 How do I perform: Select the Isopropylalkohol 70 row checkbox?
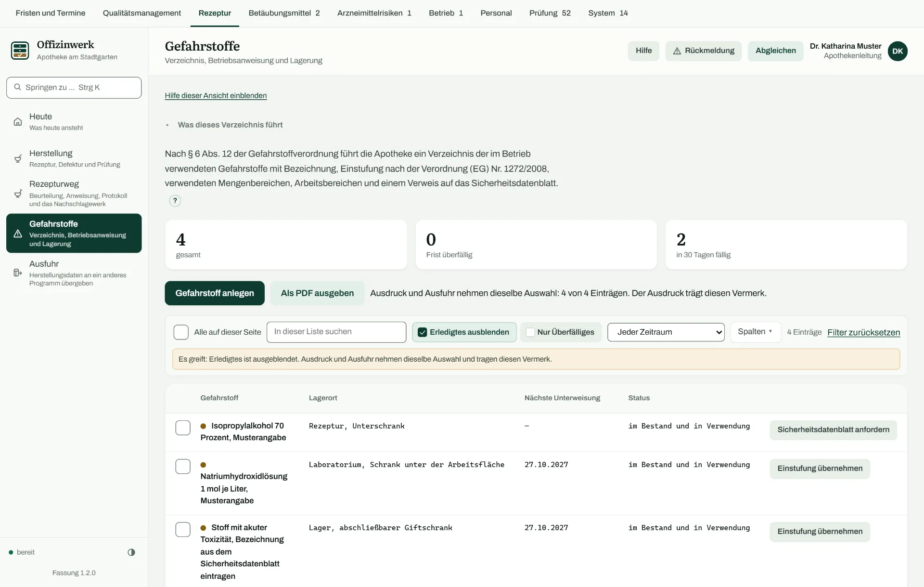click(x=183, y=428)
